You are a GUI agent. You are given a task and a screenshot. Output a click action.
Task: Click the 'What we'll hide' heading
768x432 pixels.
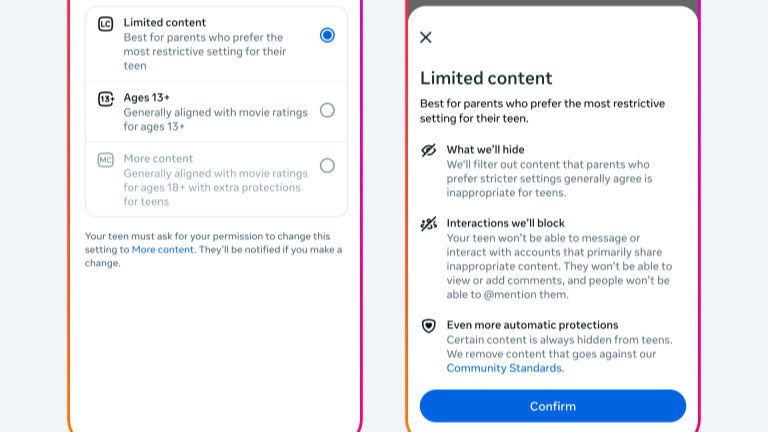click(x=485, y=150)
